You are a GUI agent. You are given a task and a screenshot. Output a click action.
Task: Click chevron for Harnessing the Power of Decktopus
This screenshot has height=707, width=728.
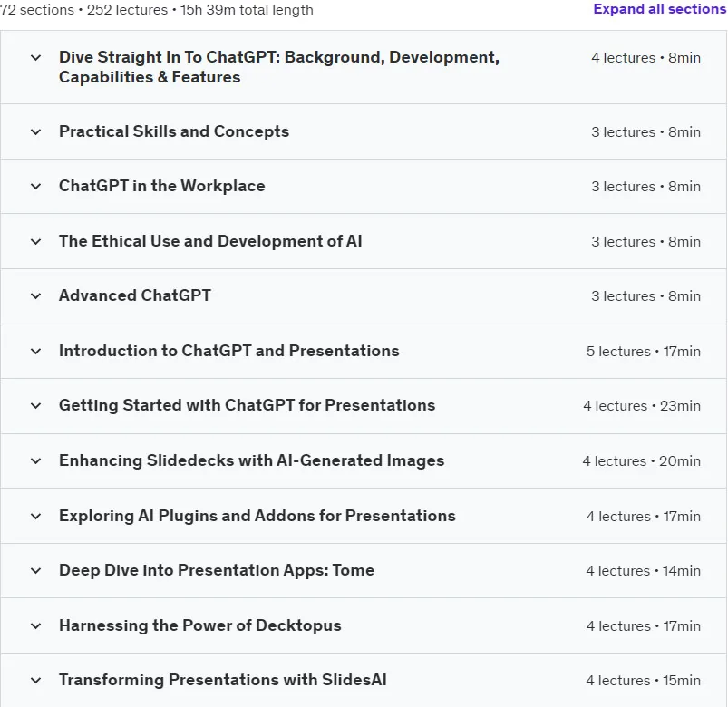coord(35,625)
